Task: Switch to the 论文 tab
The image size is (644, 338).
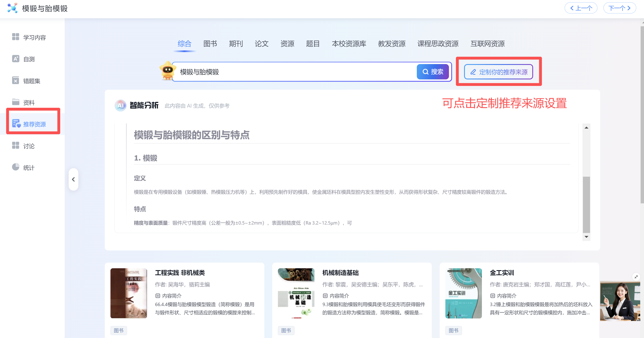Action: click(261, 44)
